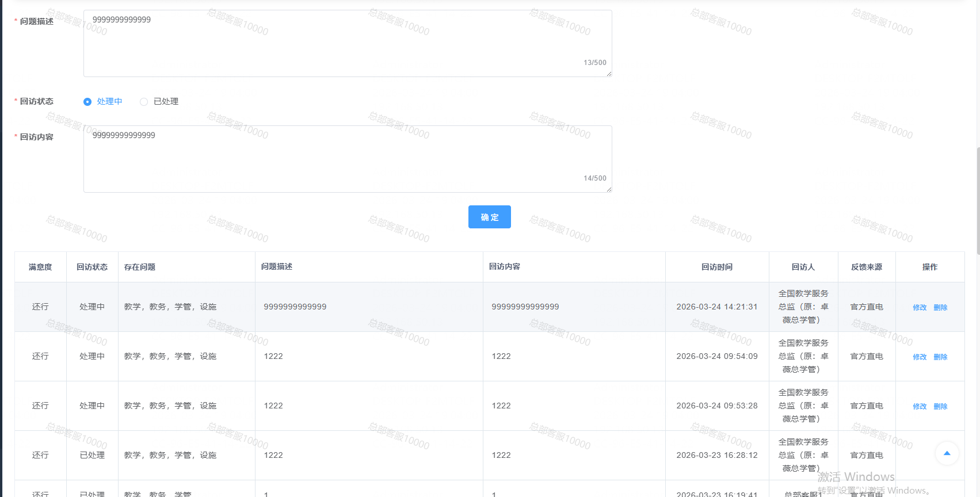Click the 回访内容 textarea resize handle
The width and height of the screenshot is (980, 497).
pos(609,189)
